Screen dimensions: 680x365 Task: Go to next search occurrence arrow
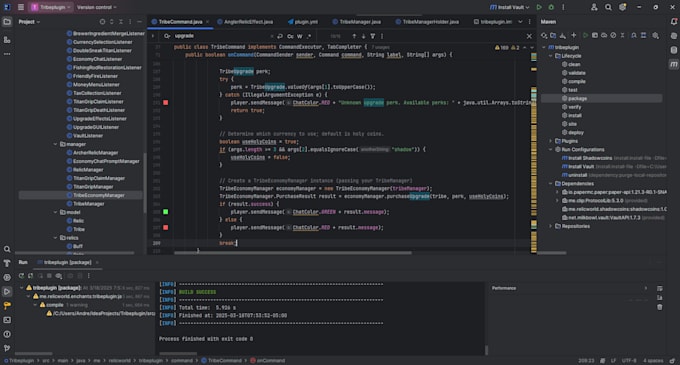pyautogui.click(x=363, y=36)
